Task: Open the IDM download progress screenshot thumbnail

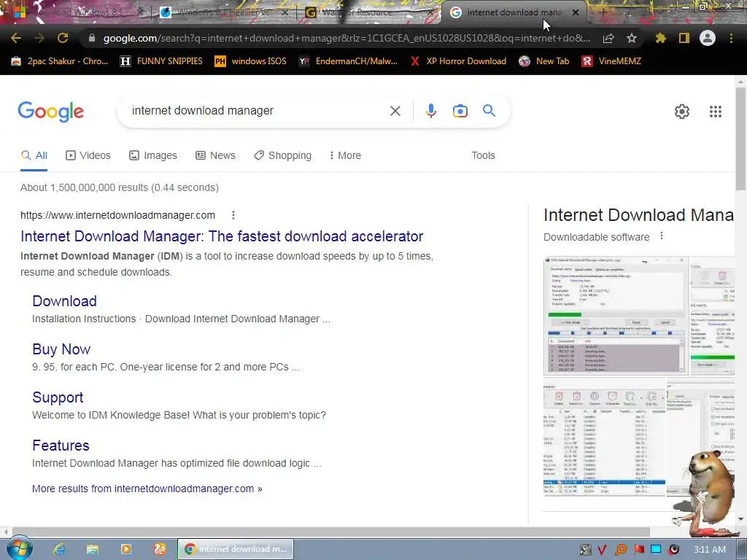Action: click(616, 315)
